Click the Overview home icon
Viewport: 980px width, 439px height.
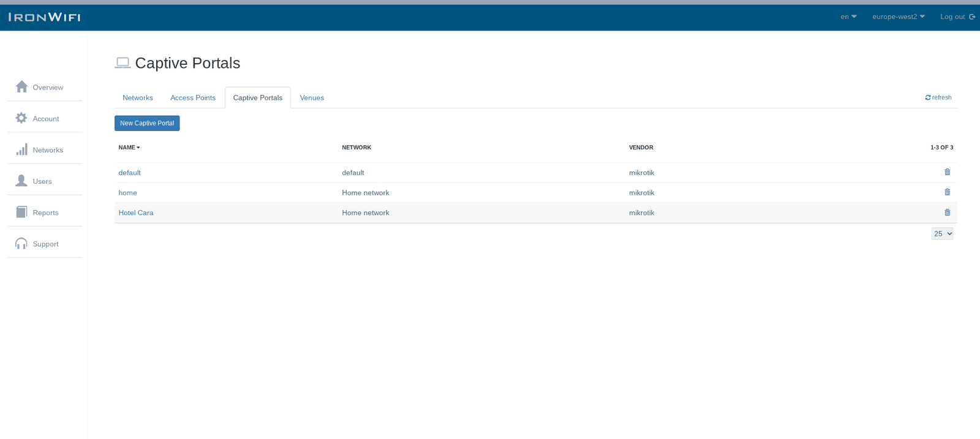pos(22,86)
